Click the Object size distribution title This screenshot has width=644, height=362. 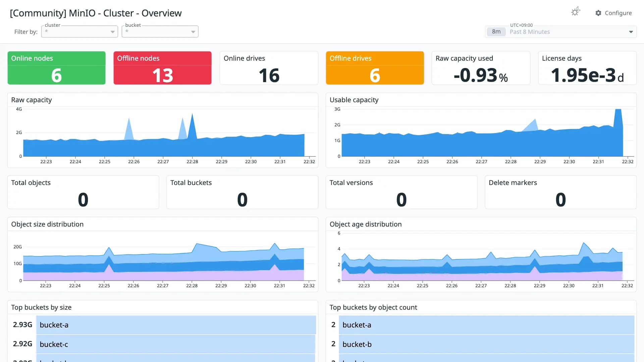coord(47,224)
